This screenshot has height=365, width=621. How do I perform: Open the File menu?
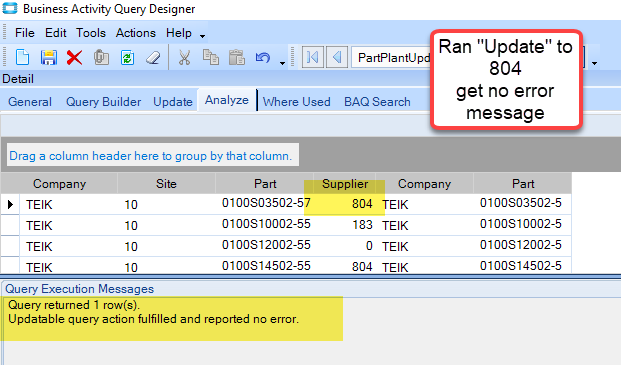pyautogui.click(x=25, y=33)
